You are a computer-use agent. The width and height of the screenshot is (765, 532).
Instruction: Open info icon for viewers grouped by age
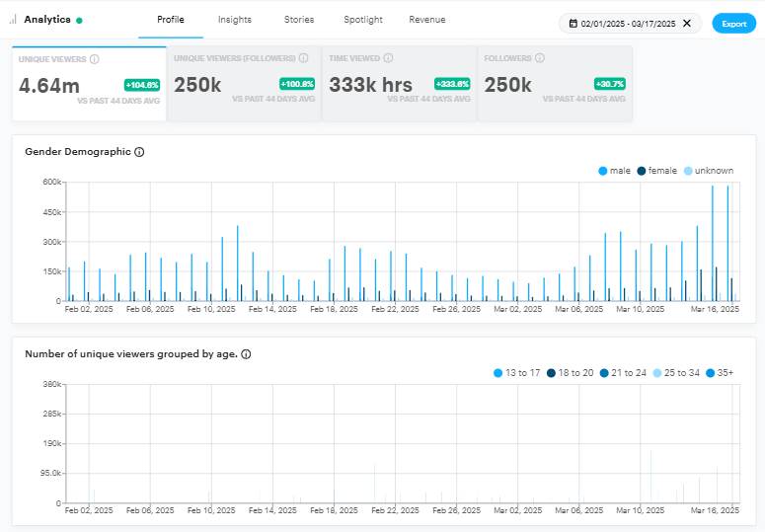pyautogui.click(x=247, y=354)
